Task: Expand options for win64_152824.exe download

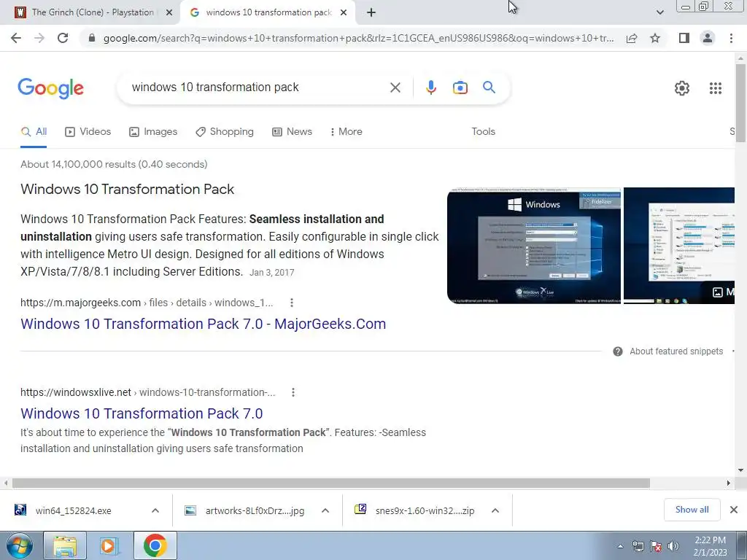Action: 155,510
